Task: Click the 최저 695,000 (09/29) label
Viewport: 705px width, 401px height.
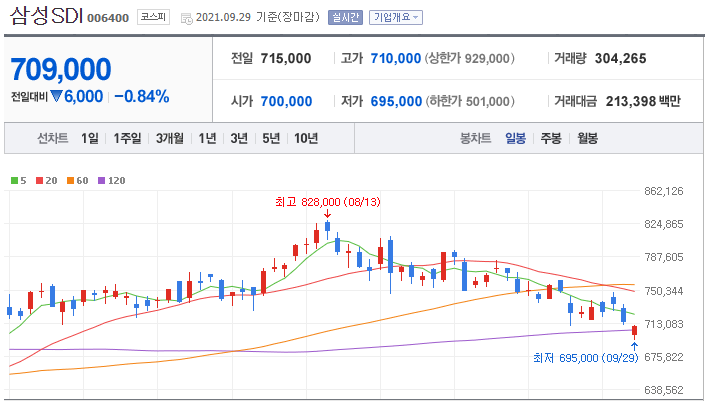Action: (x=586, y=358)
